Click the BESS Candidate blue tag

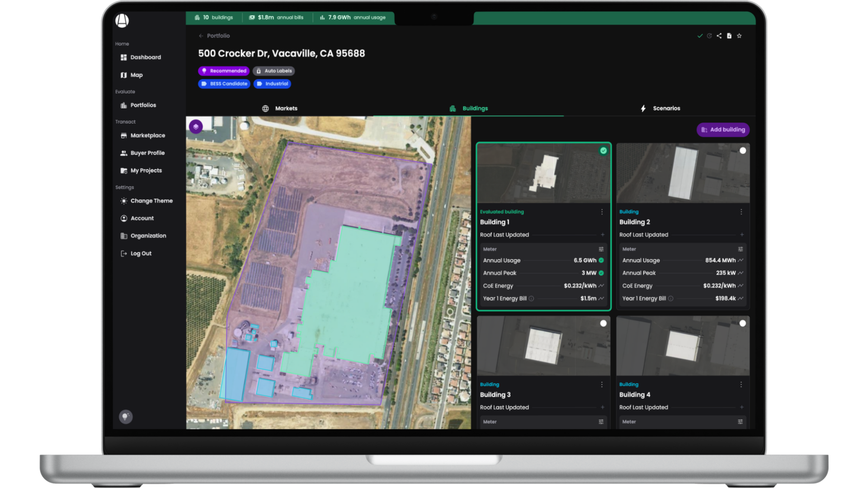224,84
